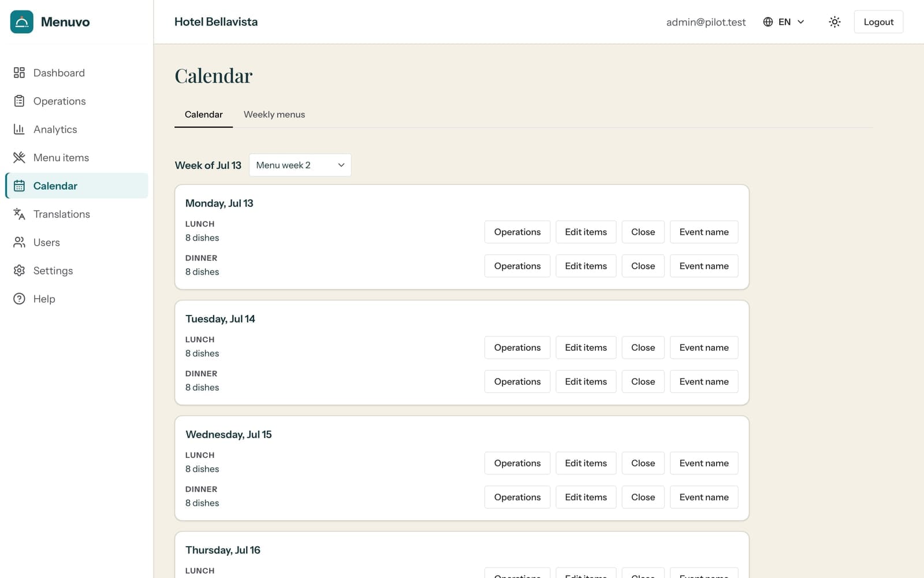This screenshot has width=924, height=578.
Task: Open Operations for Wednesday lunch
Action: [517, 463]
